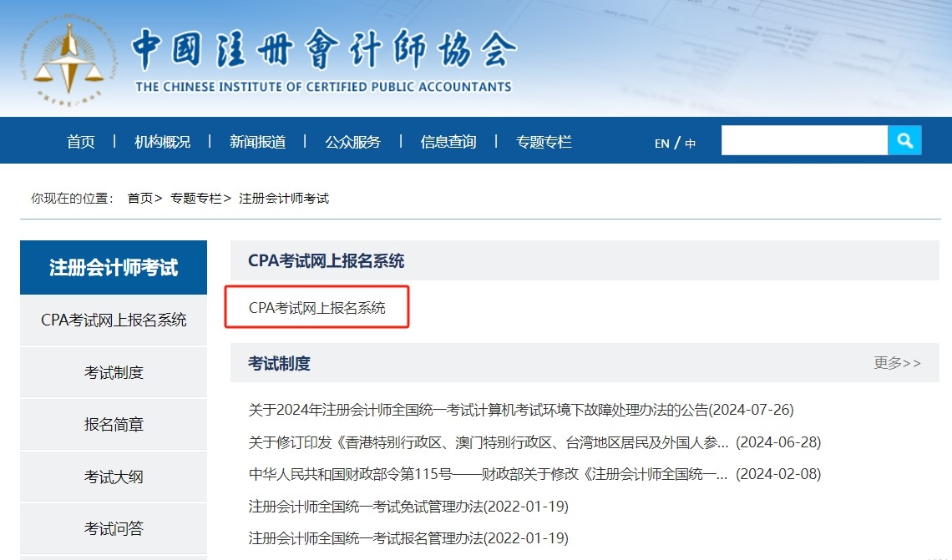Open 考试大纲 from the left sidebar

(x=114, y=477)
